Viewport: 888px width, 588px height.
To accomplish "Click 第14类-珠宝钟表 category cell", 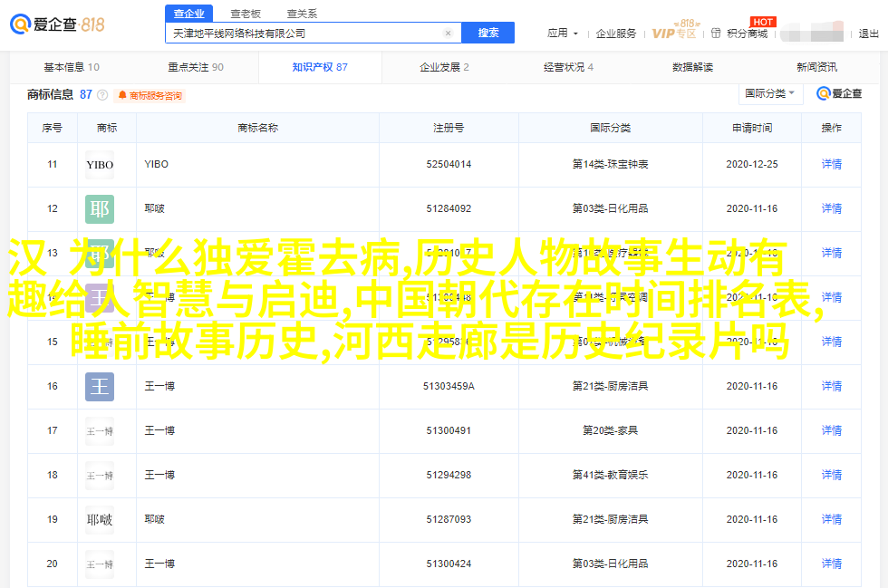I will (x=610, y=164).
